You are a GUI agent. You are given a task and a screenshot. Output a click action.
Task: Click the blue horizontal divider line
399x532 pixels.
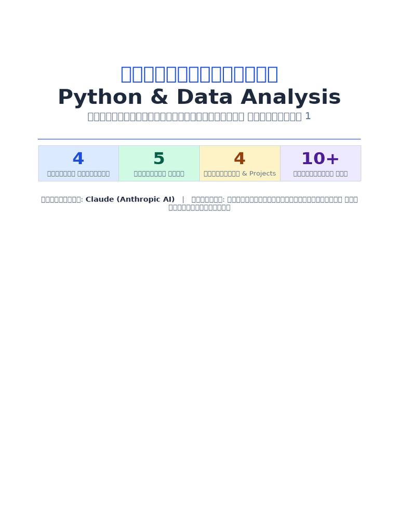pos(199,139)
